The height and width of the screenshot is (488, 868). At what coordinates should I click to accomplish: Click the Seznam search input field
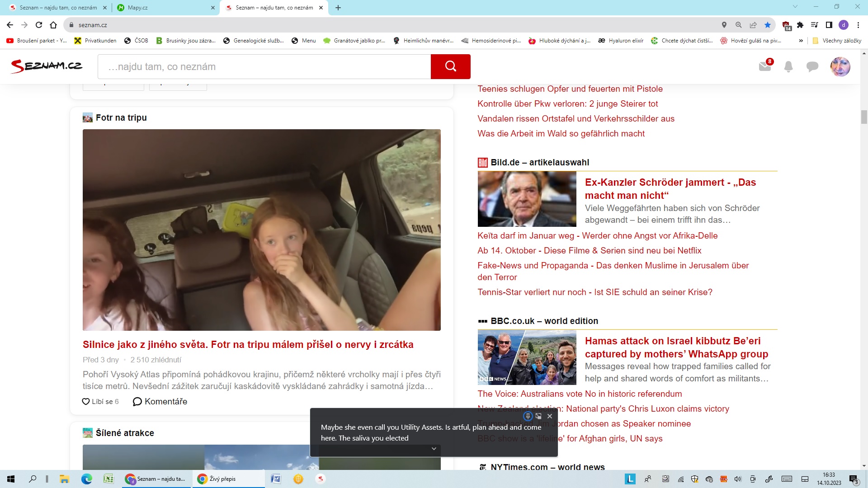264,66
